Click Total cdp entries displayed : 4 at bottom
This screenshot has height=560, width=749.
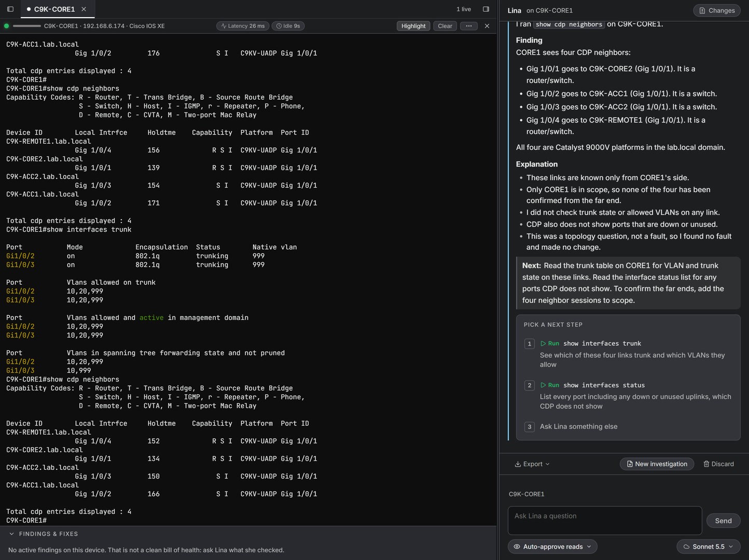coord(69,512)
